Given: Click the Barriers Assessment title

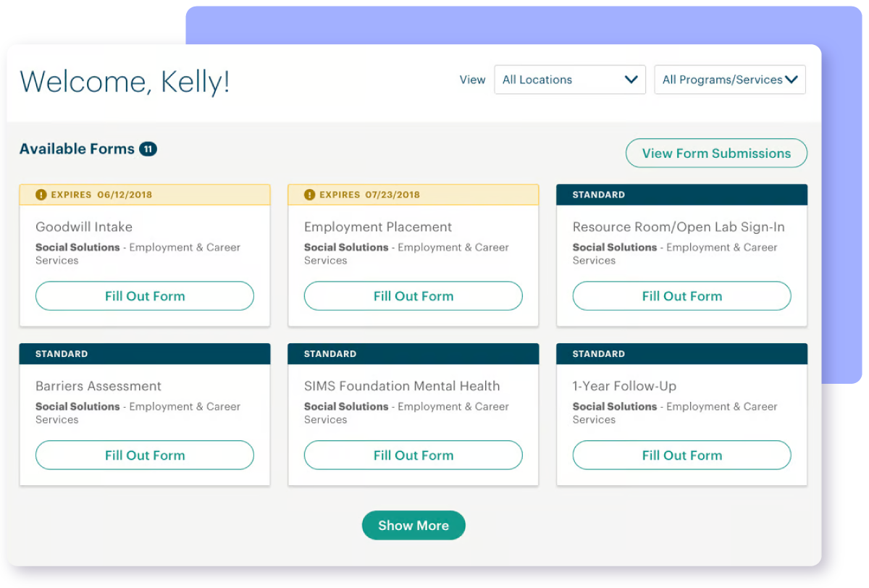Looking at the screenshot, I should pyautogui.click(x=98, y=386).
